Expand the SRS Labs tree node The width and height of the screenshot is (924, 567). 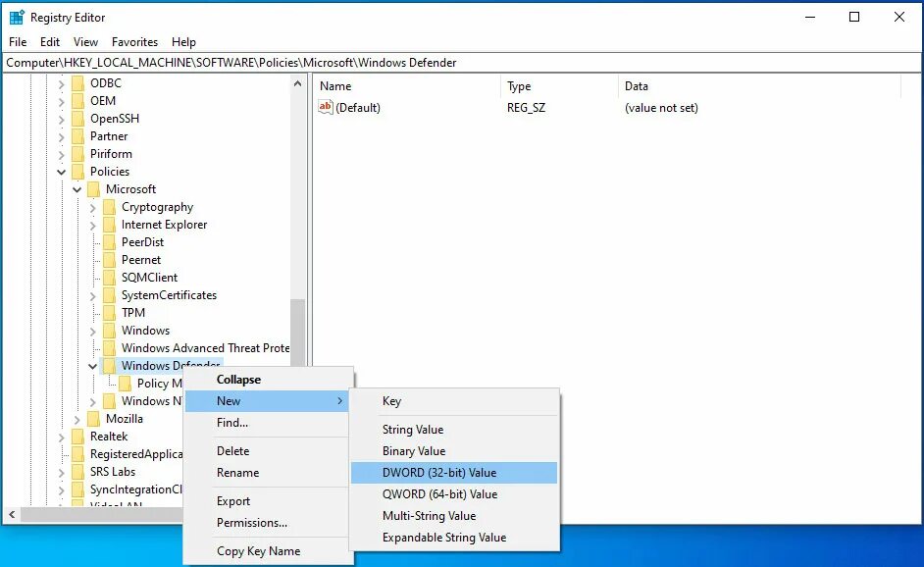[x=61, y=473]
